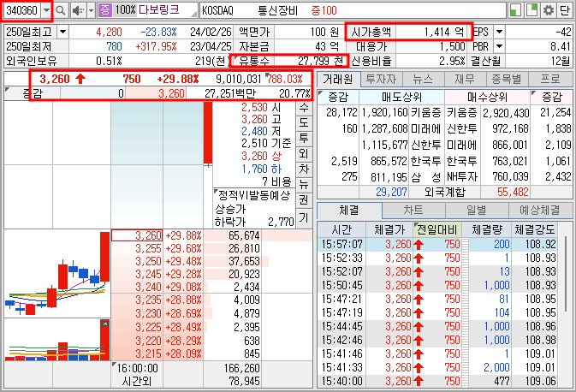Screen dimensions: 576x392
Task: Click the 16:00:00 시간외 cell
Action: [x=137, y=374]
